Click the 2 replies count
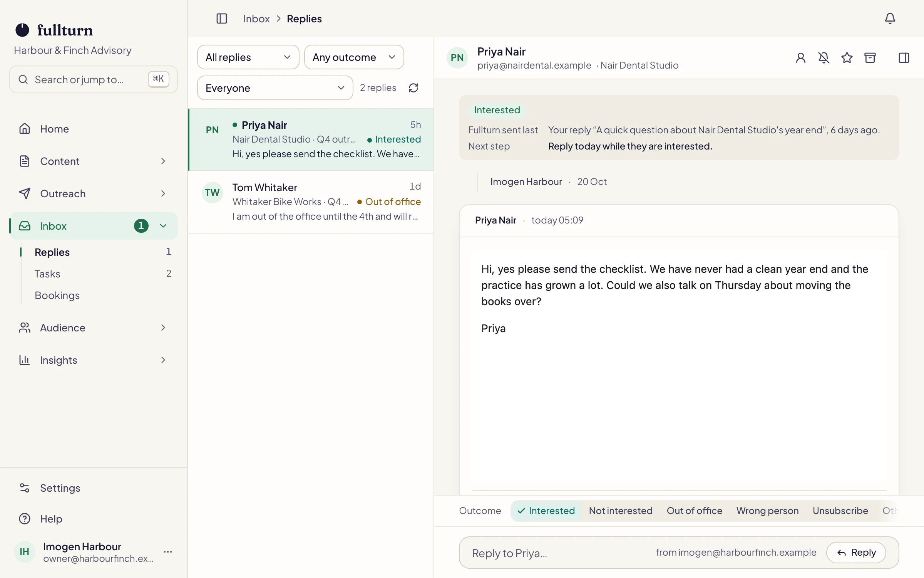 coord(378,88)
